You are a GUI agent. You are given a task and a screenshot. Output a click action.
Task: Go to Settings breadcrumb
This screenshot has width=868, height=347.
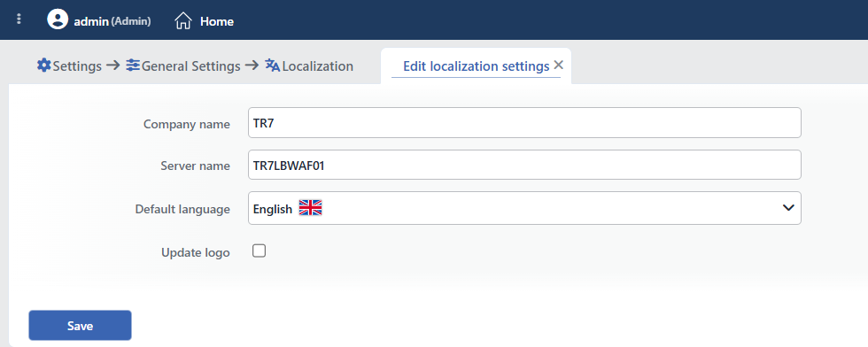77,66
